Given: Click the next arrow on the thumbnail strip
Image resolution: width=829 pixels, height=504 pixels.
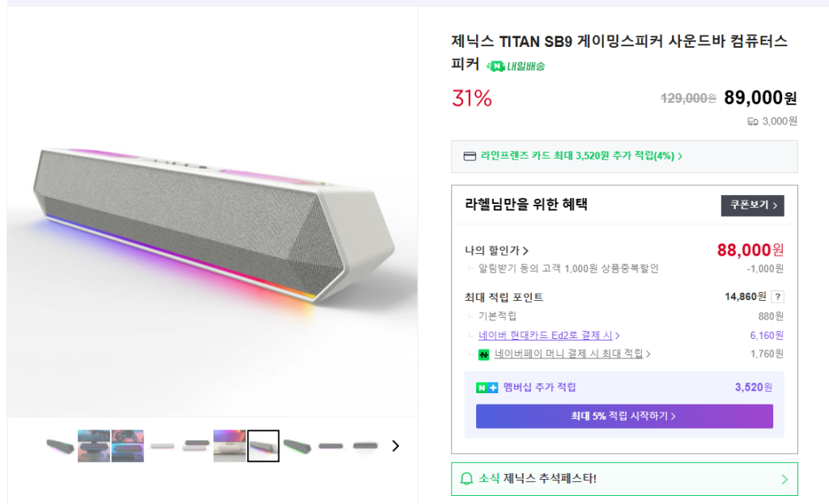Looking at the screenshot, I should click(x=395, y=446).
